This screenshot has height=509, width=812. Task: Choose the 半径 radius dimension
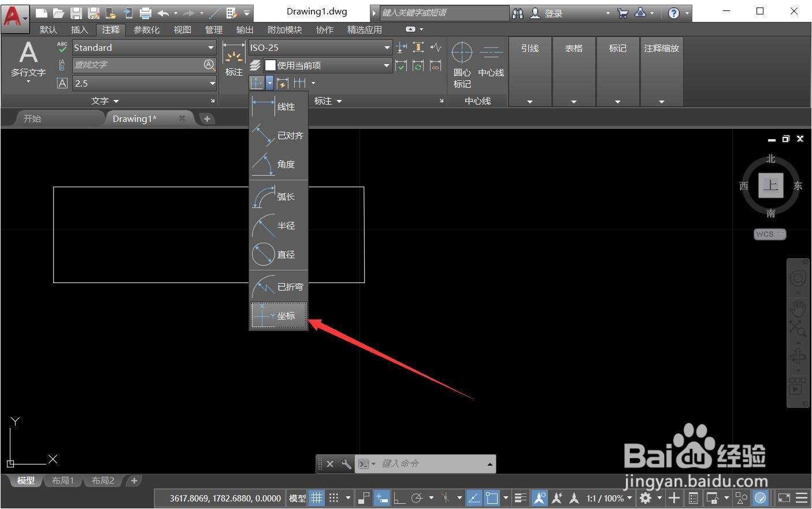point(278,226)
